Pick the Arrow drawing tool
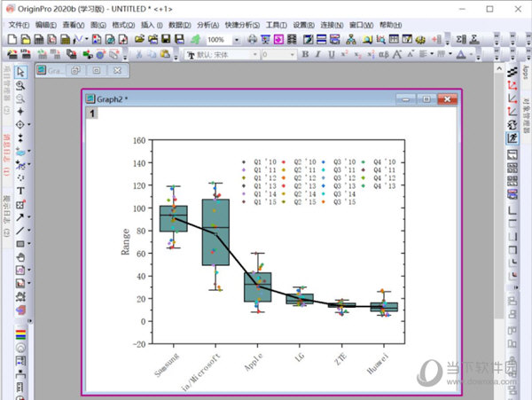 pyautogui.click(x=20, y=216)
